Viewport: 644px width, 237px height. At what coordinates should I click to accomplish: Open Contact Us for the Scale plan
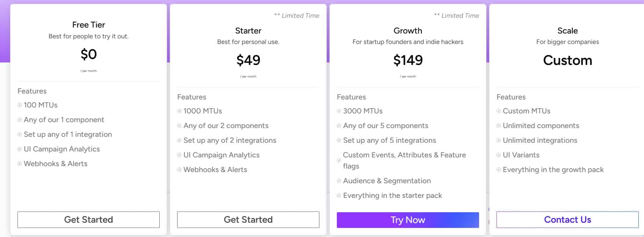click(x=567, y=220)
